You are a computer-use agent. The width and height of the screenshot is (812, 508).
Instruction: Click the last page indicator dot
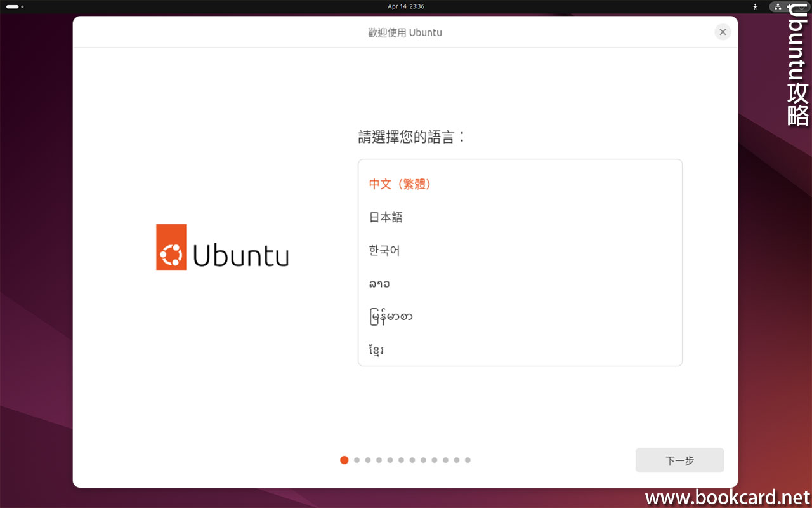pos(468,460)
